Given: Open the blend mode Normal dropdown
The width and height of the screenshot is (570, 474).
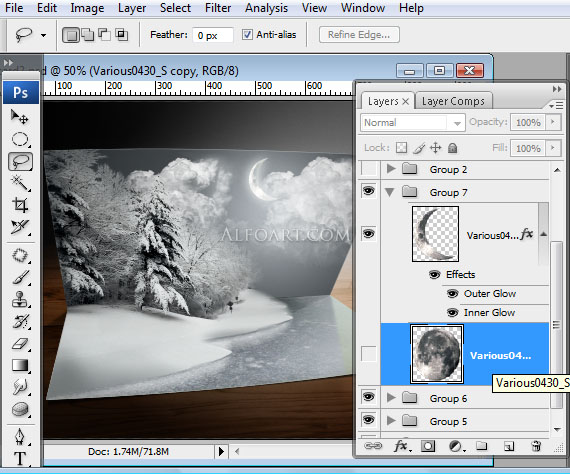Looking at the screenshot, I should point(413,122).
